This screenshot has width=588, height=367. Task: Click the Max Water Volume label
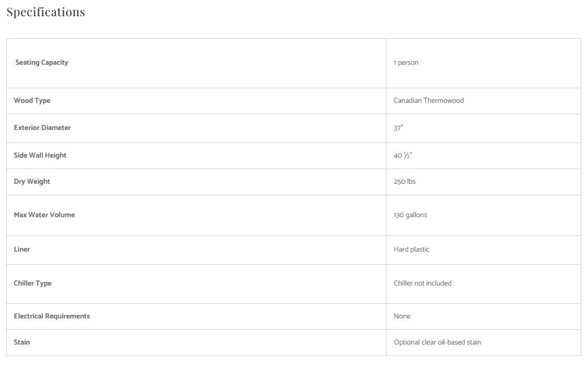[x=44, y=215]
